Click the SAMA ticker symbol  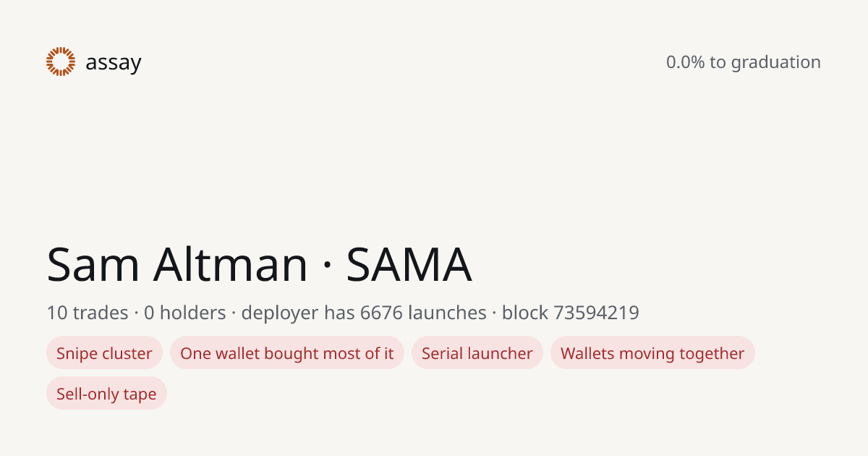tap(409, 265)
